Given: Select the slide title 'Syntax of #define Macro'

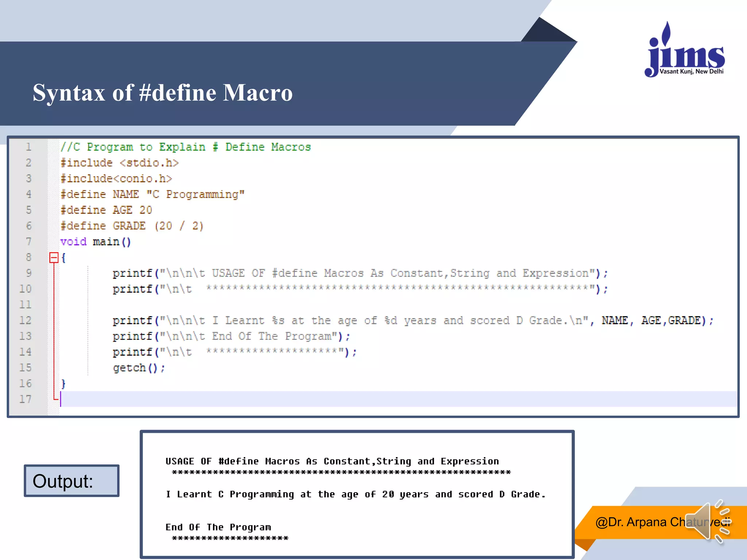Looking at the screenshot, I should coord(163,93).
